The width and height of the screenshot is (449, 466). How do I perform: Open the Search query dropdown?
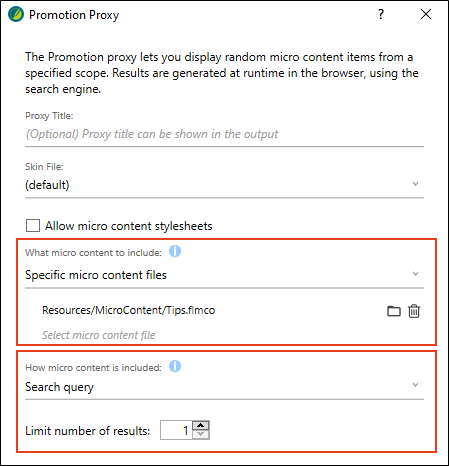coord(224,387)
